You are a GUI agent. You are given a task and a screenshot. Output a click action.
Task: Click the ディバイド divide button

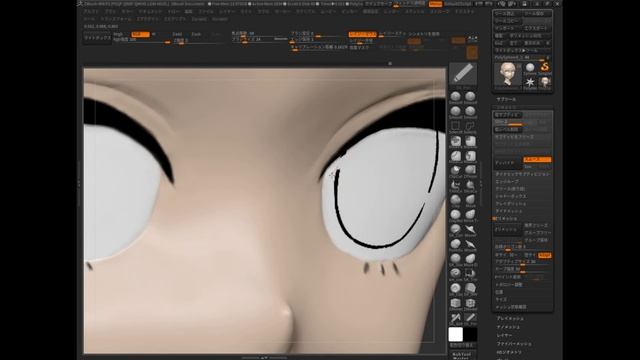(x=508, y=162)
